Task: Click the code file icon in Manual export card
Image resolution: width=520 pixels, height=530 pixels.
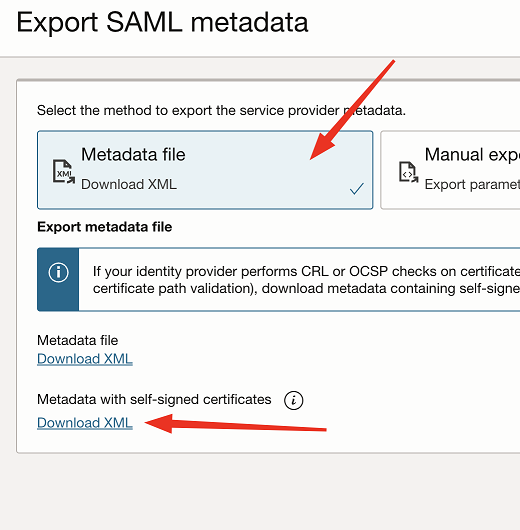Action: pyautogui.click(x=408, y=172)
